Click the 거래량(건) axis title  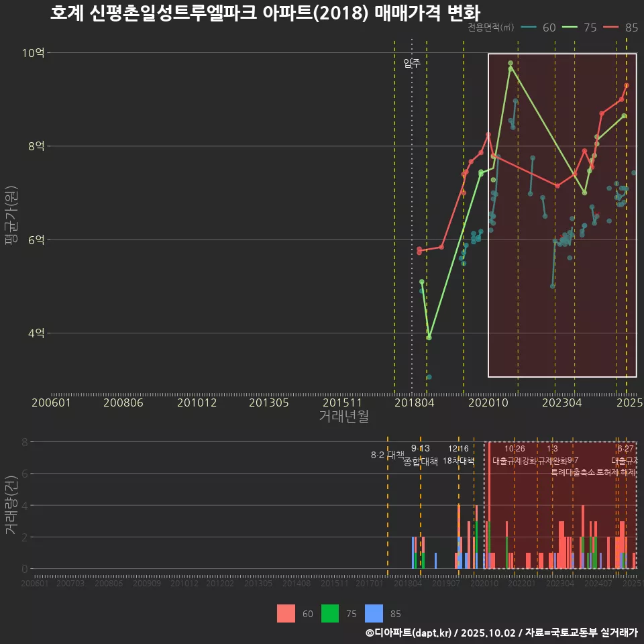(x=10, y=505)
